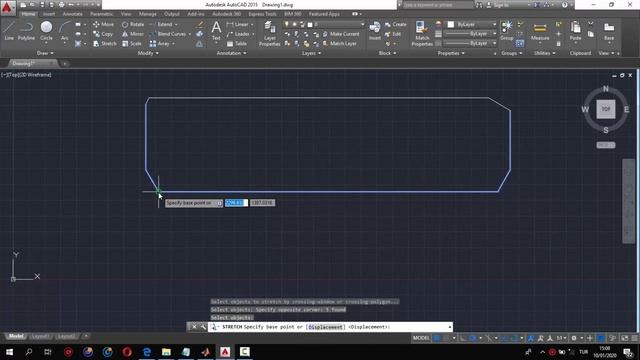Select the Line drawing tool
Viewport: 640px width, 360px height.
coord(9,31)
